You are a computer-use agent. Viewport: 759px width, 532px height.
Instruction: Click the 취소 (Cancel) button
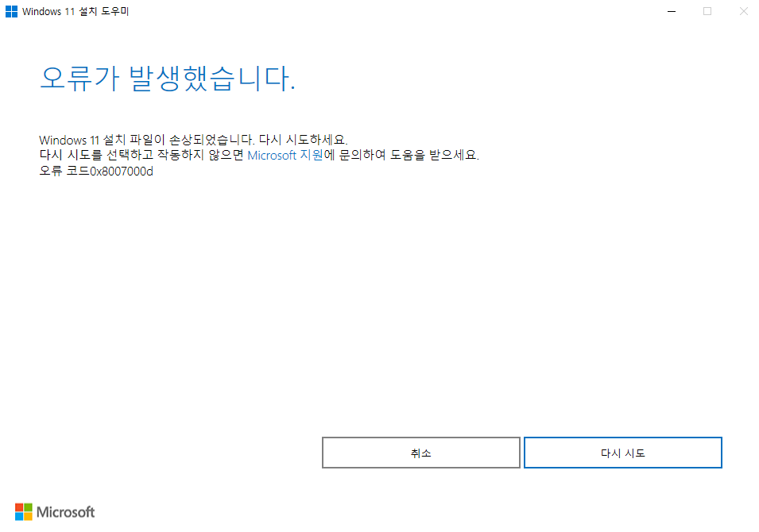coord(421,453)
